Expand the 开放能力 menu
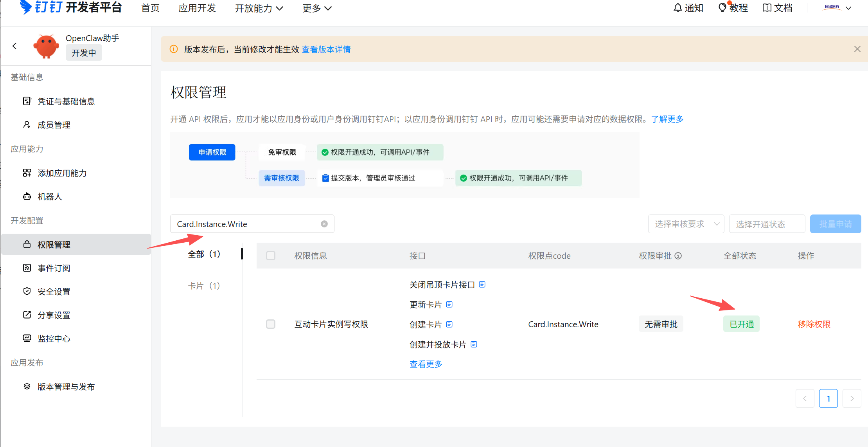Viewport: 868px width, 447px height. tap(259, 8)
